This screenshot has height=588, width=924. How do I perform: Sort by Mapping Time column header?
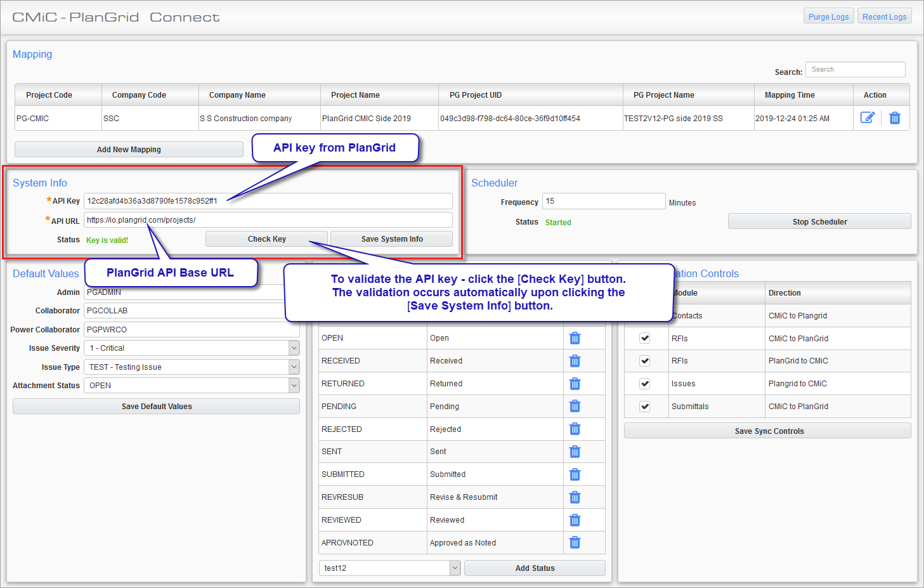pyautogui.click(x=804, y=95)
